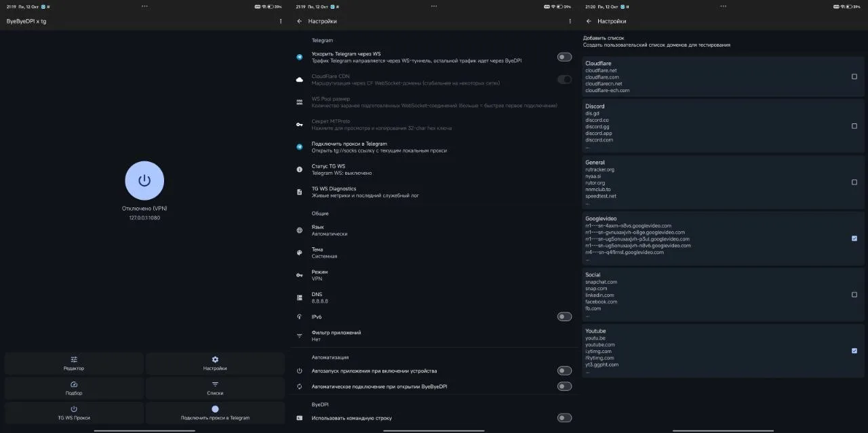Click discord.app domain entry

pos(599,133)
